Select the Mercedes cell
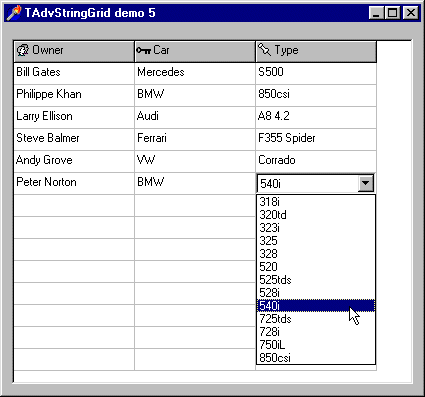The image size is (425, 397). coord(195,73)
